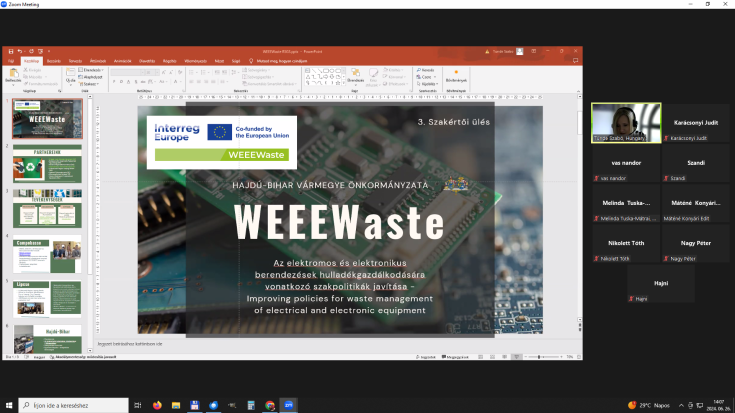Click the ribbon display options icon
The image size is (735, 413).
point(533,52)
